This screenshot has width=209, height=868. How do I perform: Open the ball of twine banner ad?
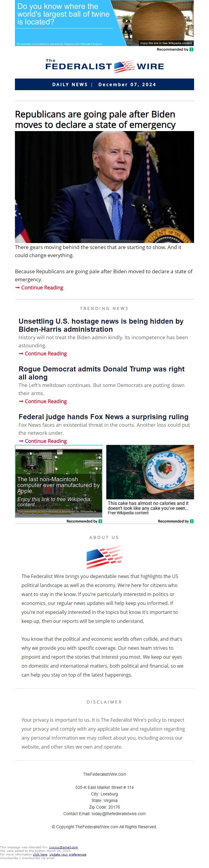[x=104, y=23]
